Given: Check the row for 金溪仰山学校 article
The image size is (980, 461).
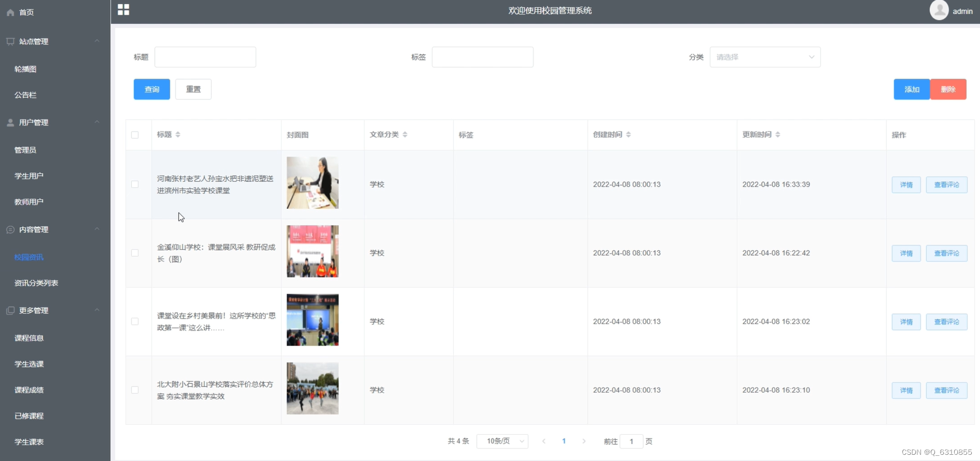Looking at the screenshot, I should (x=135, y=253).
